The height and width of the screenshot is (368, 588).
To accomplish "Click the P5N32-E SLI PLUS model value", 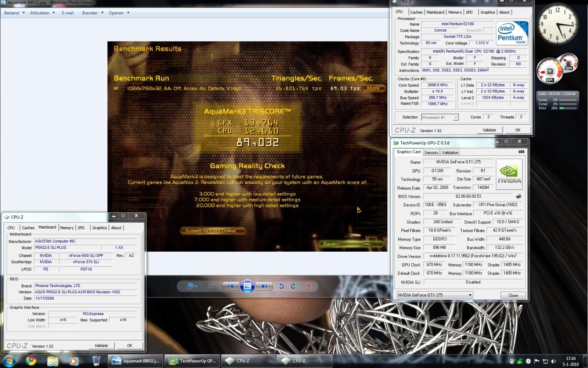I will click(67, 248).
